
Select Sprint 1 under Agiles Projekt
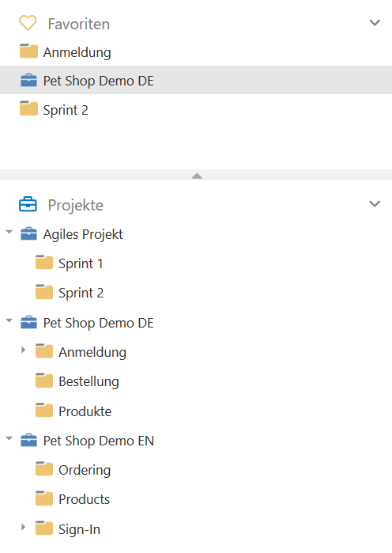[81, 263]
